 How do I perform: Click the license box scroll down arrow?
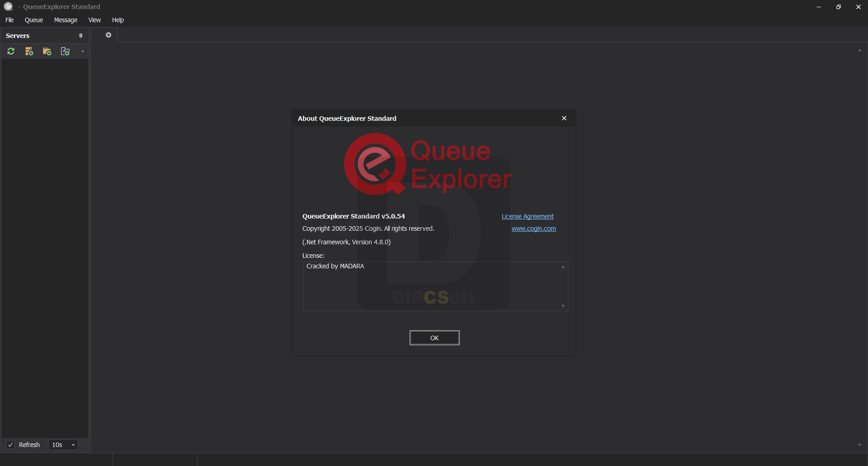pos(563,306)
